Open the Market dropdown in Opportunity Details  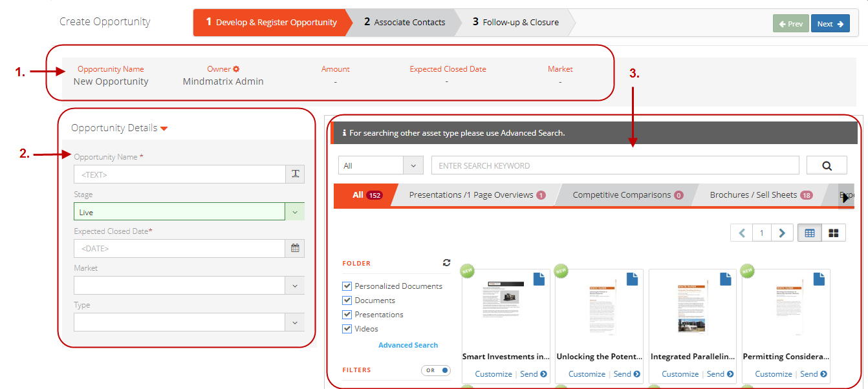pos(294,285)
